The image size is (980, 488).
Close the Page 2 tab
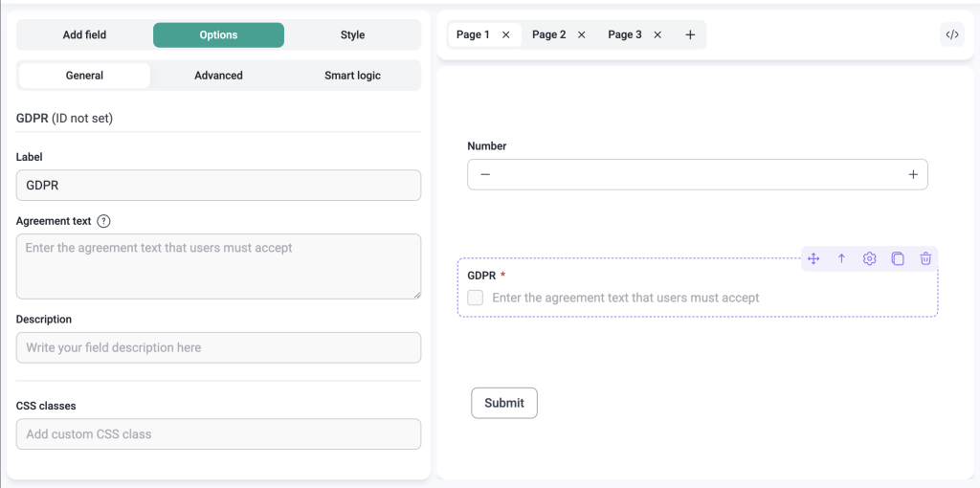(581, 35)
